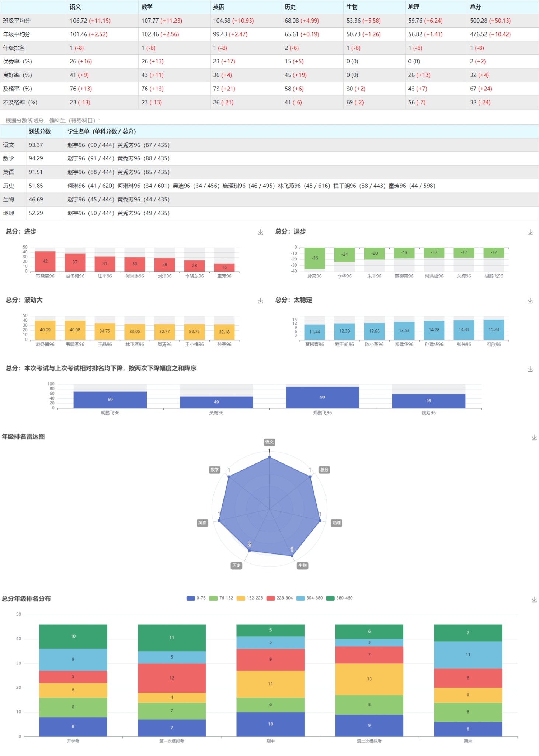The width and height of the screenshot is (539, 756).
Task: Download the 总分：波动大 chart
Action: pos(261,300)
